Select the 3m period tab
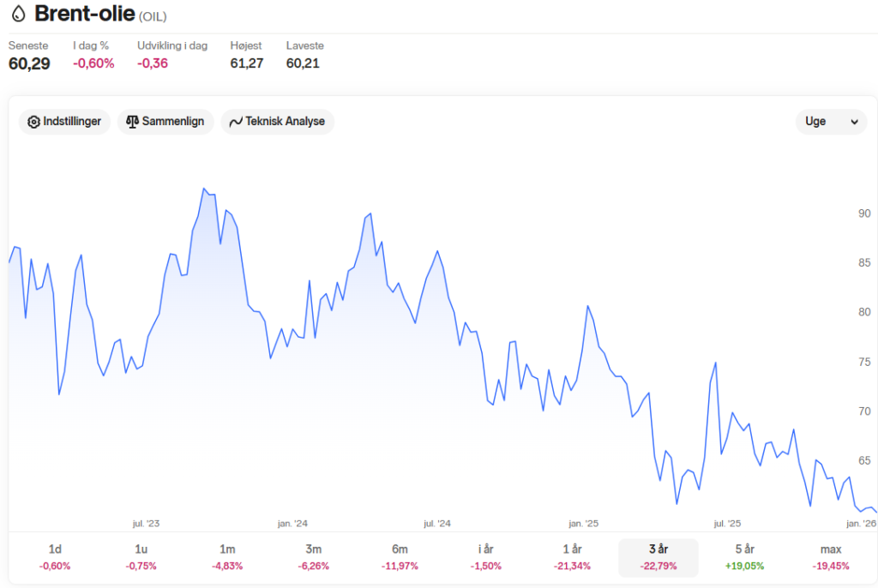 (x=314, y=557)
